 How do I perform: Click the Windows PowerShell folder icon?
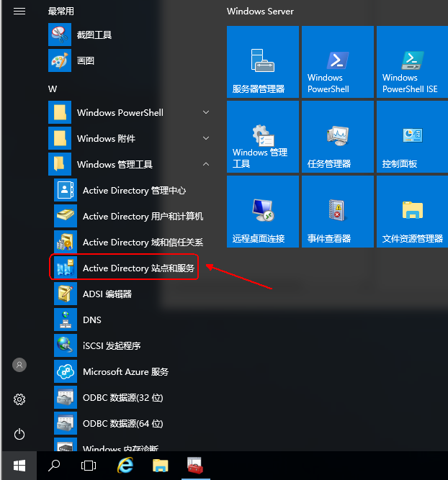[60, 112]
